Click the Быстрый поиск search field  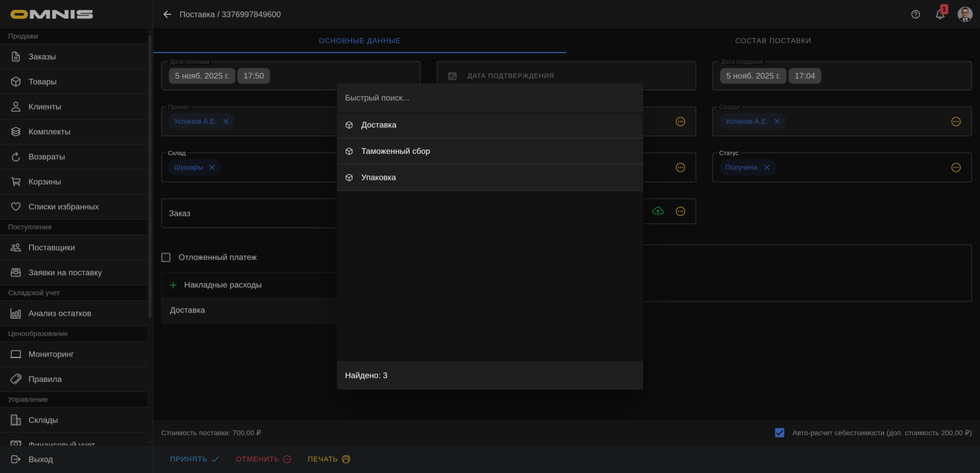point(489,98)
